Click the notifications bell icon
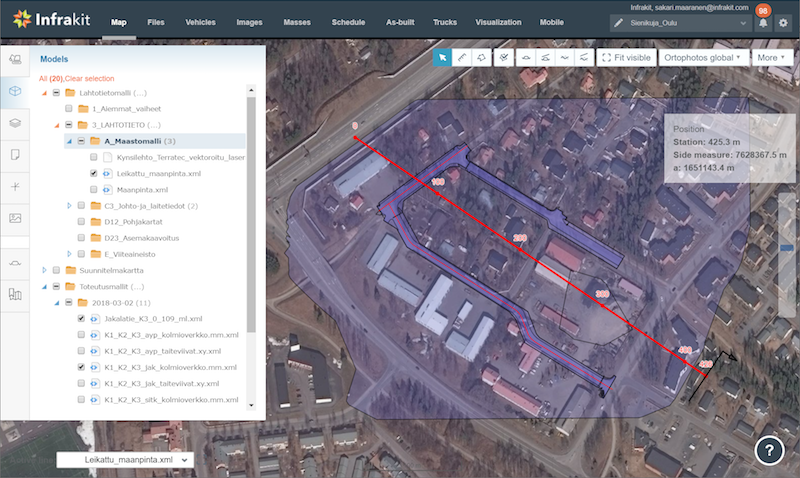Screen dimensions: 800x478 (x=763, y=22)
